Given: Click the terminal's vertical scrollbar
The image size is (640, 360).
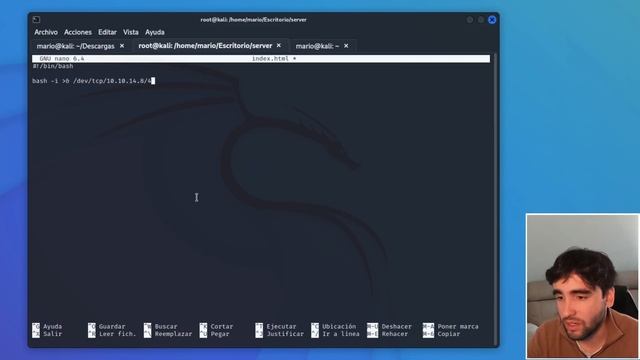Looking at the screenshot, I should click(496, 200).
